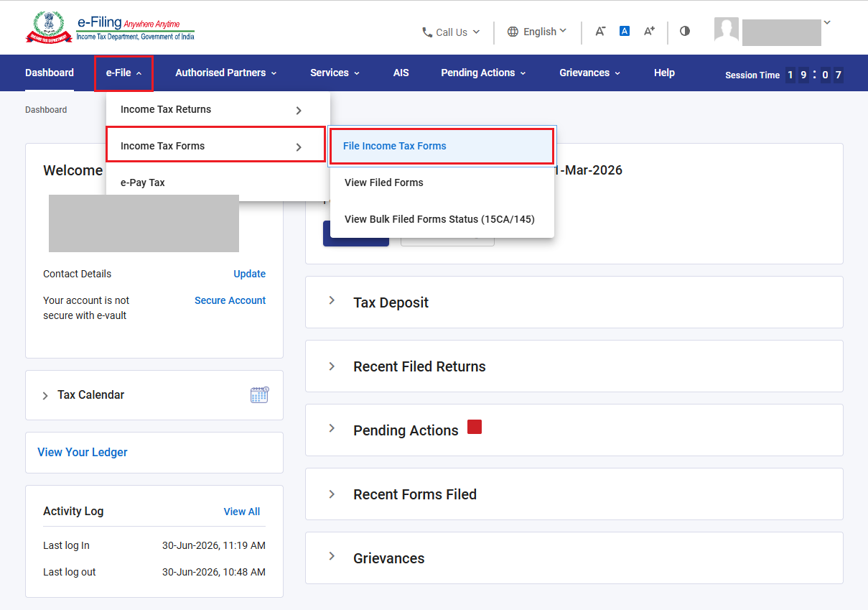The height and width of the screenshot is (610, 868).
Task: Click the decrease font size icon
Action: point(600,32)
